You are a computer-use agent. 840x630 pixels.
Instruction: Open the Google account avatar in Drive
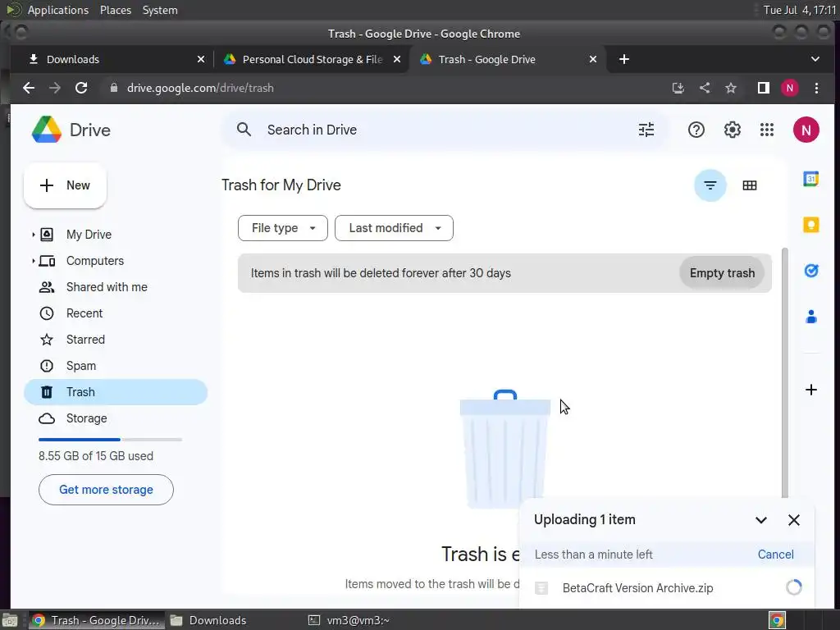[x=806, y=130]
